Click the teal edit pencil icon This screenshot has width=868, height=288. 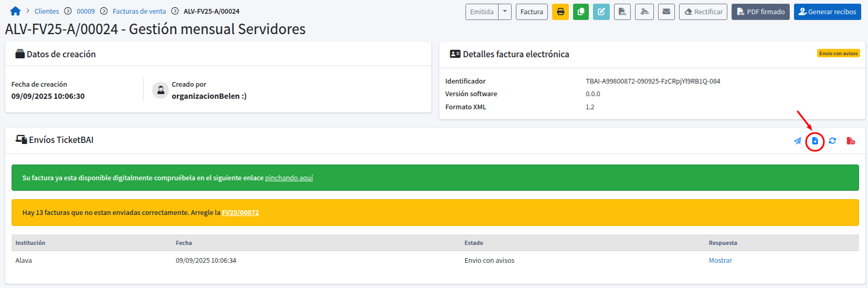601,12
